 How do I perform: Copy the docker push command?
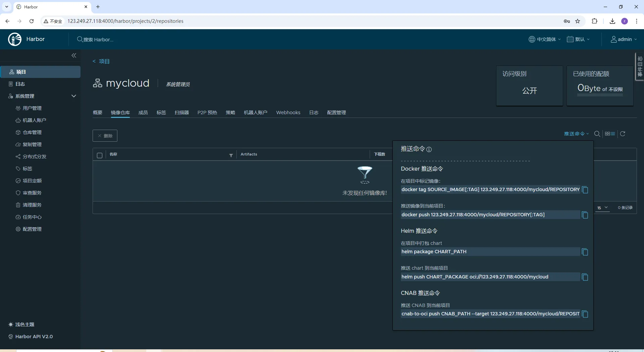click(x=585, y=215)
